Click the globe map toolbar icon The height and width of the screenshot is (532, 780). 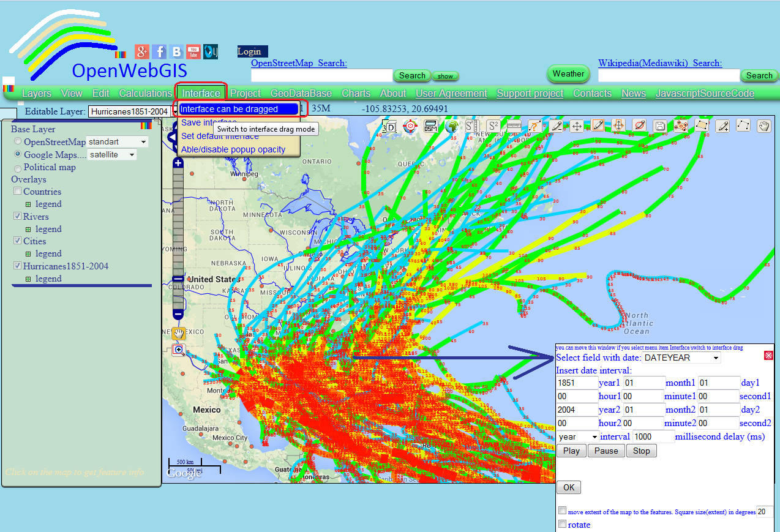click(451, 127)
